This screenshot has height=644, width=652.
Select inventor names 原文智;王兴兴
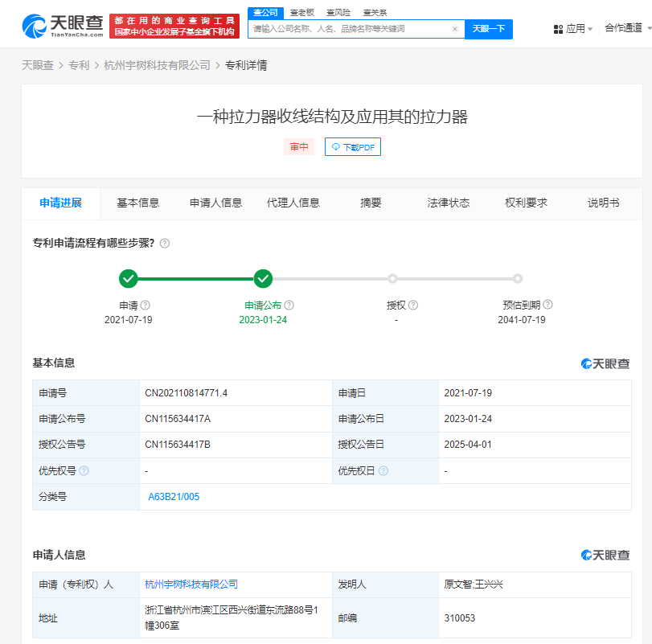[474, 585]
